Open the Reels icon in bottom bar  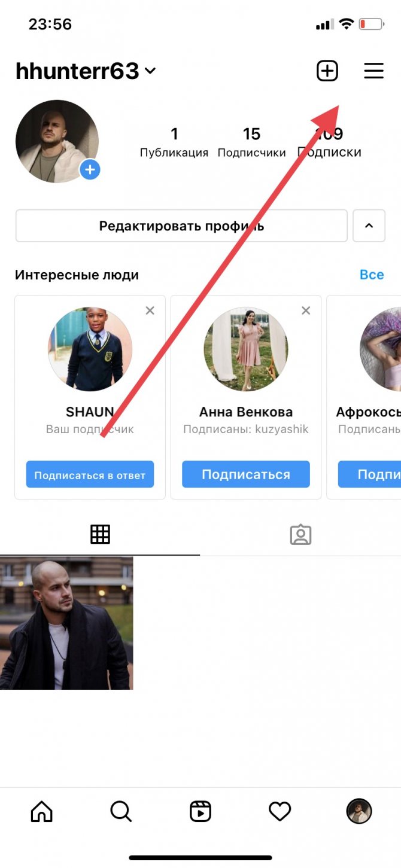pyautogui.click(x=200, y=811)
